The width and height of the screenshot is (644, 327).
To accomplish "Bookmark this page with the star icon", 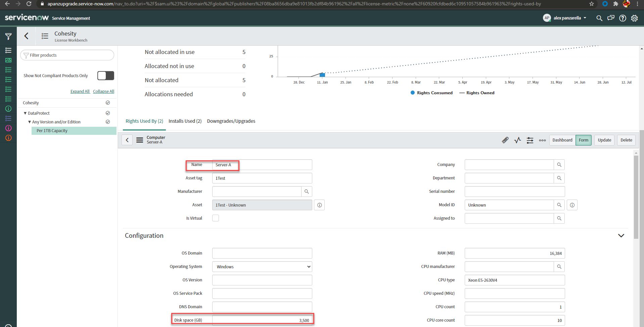I will pos(592,4).
